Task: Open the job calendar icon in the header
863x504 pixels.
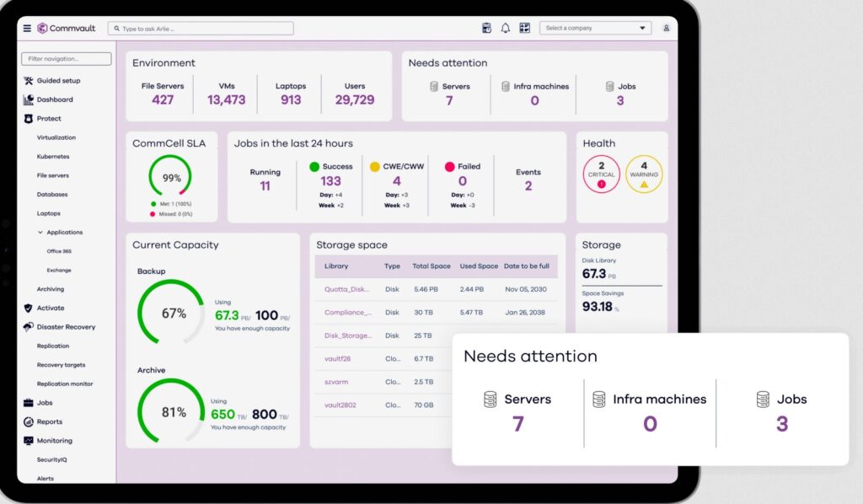Action: tap(486, 28)
